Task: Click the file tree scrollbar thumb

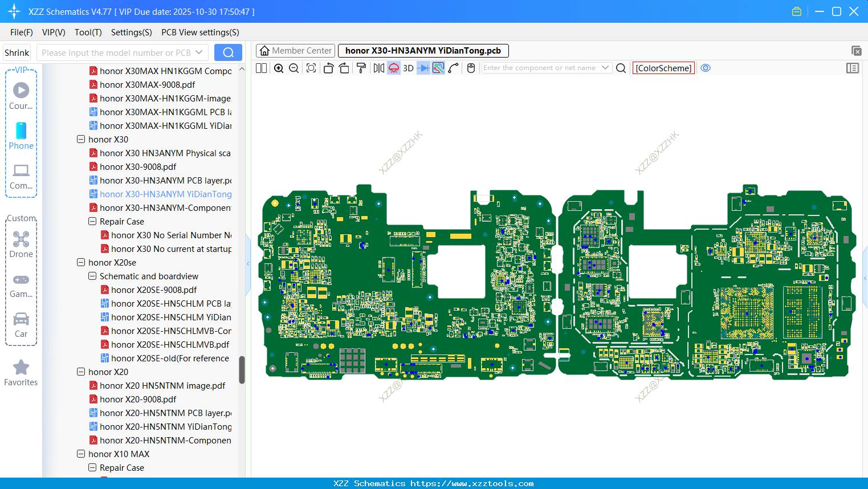Action: tap(242, 370)
